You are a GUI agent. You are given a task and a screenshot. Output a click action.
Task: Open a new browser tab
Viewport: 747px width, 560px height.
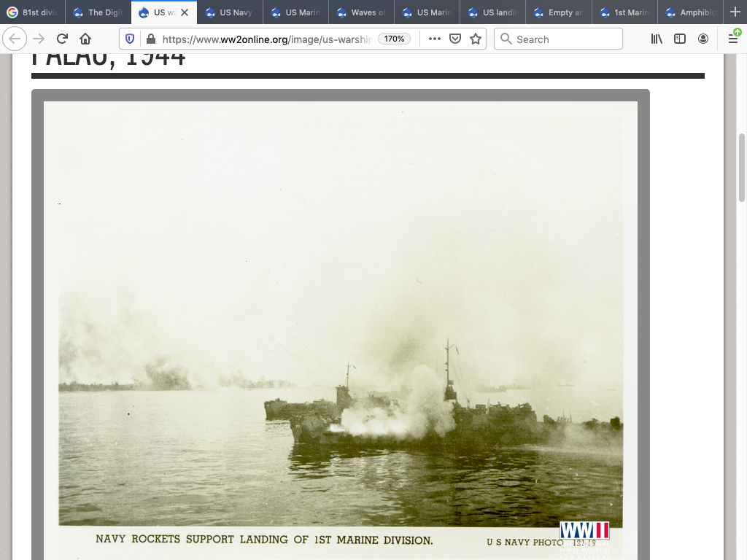click(735, 12)
